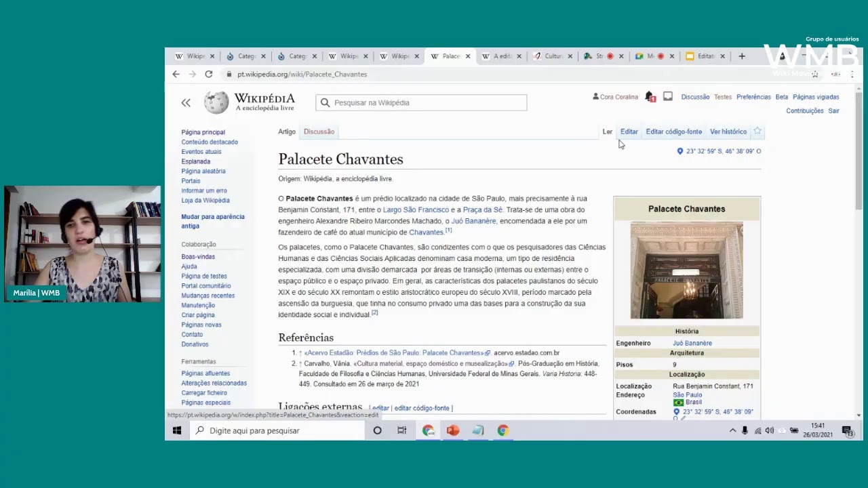
Task: Open a new browser tab with plus
Action: [x=742, y=56]
